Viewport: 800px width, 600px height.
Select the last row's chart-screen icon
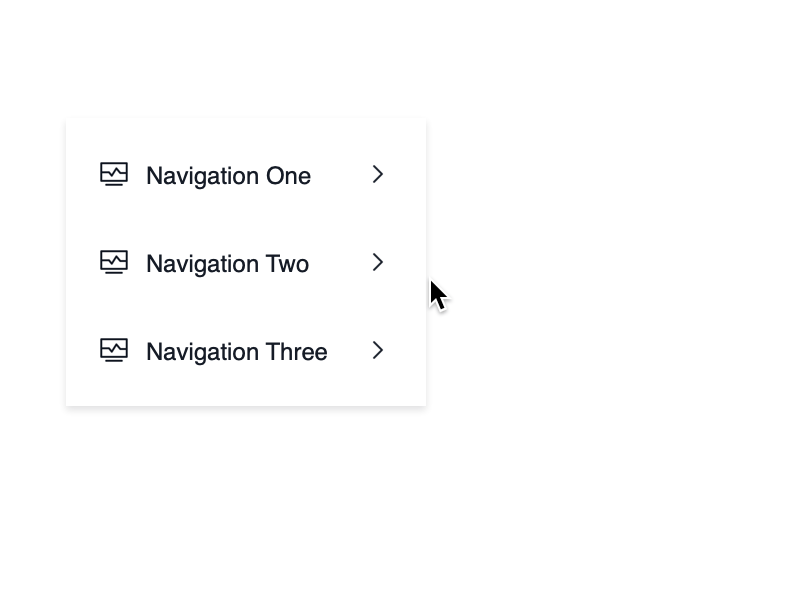(114, 351)
